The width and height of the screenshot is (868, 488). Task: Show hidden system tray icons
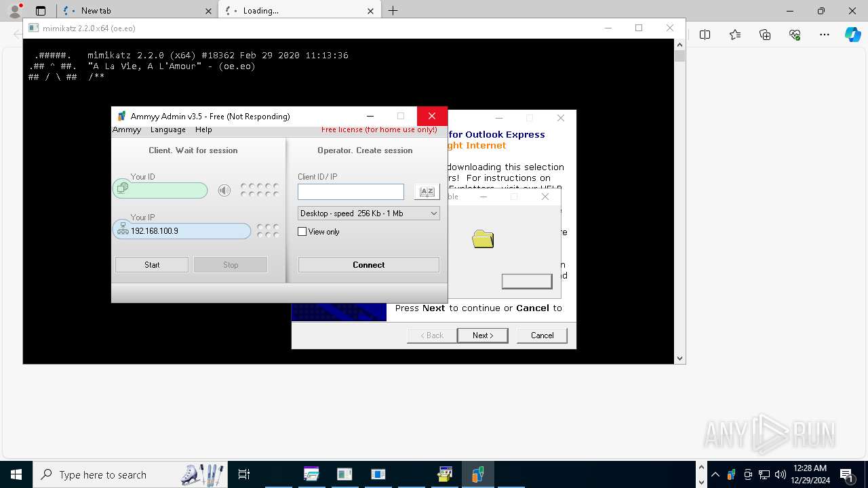[715, 474]
